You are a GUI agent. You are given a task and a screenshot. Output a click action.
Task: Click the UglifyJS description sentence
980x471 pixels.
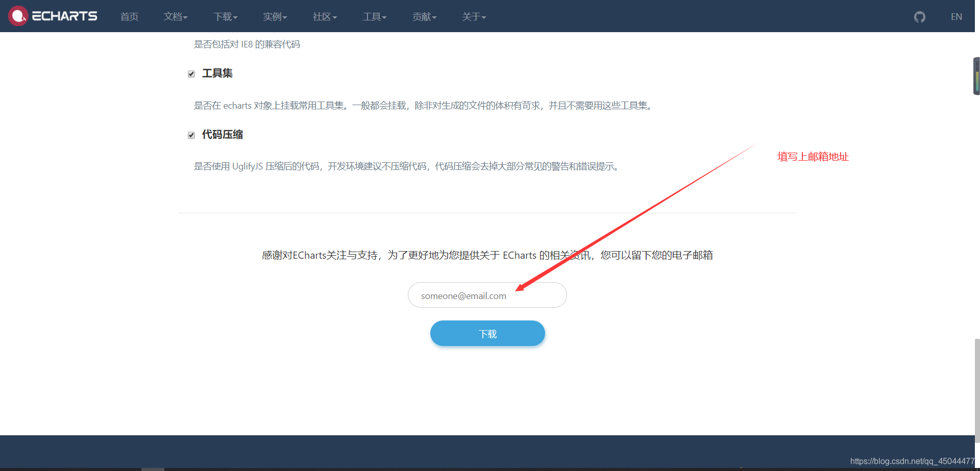407,166
